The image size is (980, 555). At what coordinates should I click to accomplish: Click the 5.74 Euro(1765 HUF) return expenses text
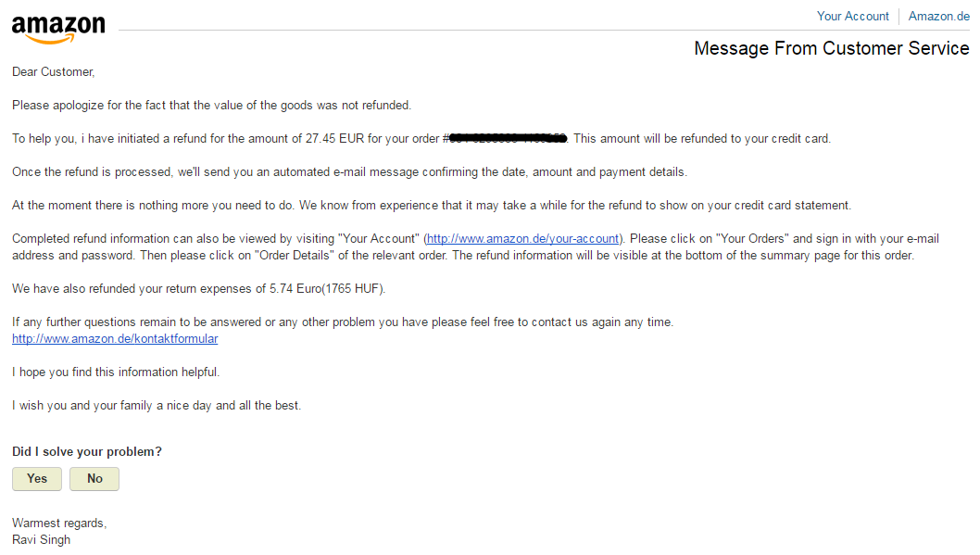pos(327,289)
